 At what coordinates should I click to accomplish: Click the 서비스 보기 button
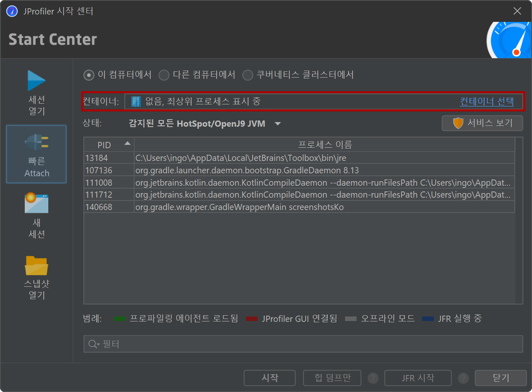point(482,123)
